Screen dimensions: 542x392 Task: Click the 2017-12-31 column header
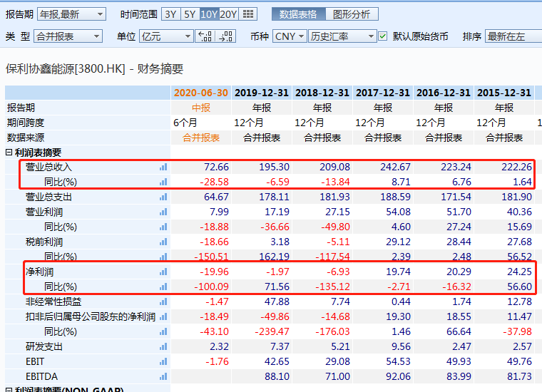pyautogui.click(x=383, y=93)
